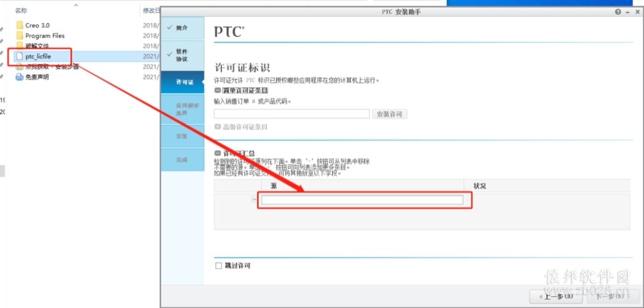Collapse the 简单许可证条目 section
This screenshot has height=308, width=644.
pos(217,90)
